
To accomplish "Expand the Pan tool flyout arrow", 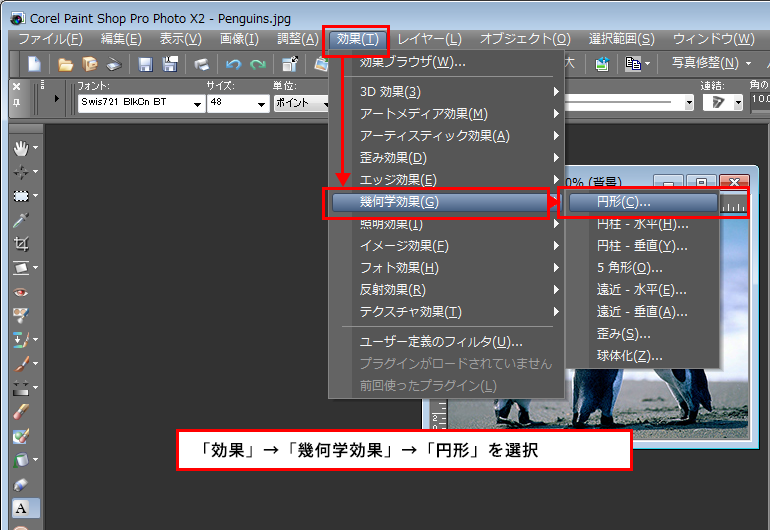I will [36, 147].
